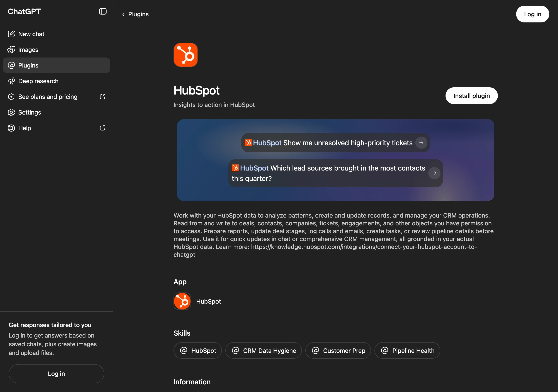Open Images from the sidebar
The width and height of the screenshot is (558, 392).
[x=56, y=50]
